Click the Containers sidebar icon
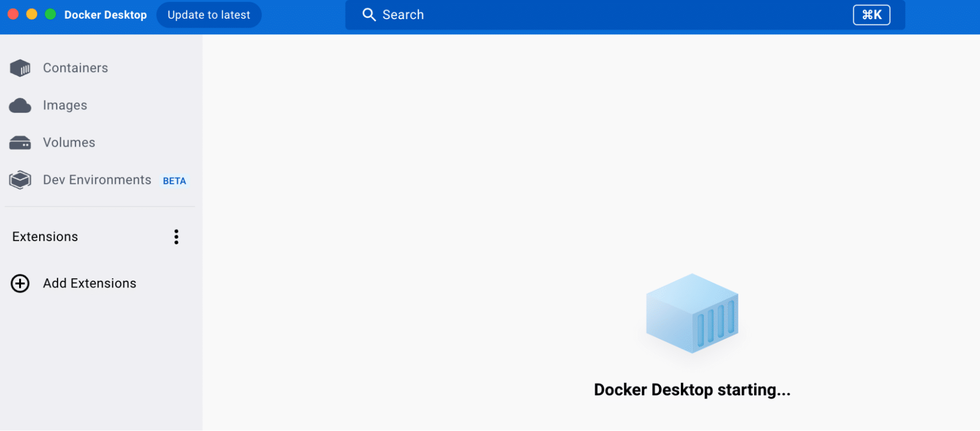 (20, 68)
